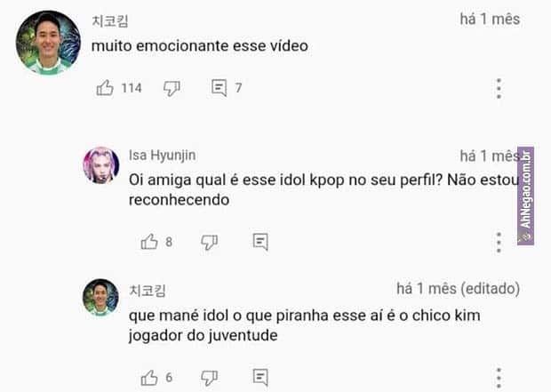Screen dimensions: 551x392
Task: Open three-dot menu on top comment
Action: click(x=499, y=88)
